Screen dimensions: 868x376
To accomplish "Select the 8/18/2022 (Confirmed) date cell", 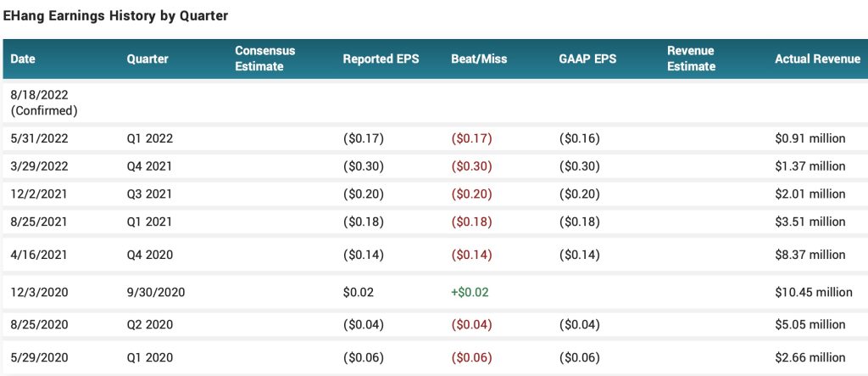I will pos(44,104).
